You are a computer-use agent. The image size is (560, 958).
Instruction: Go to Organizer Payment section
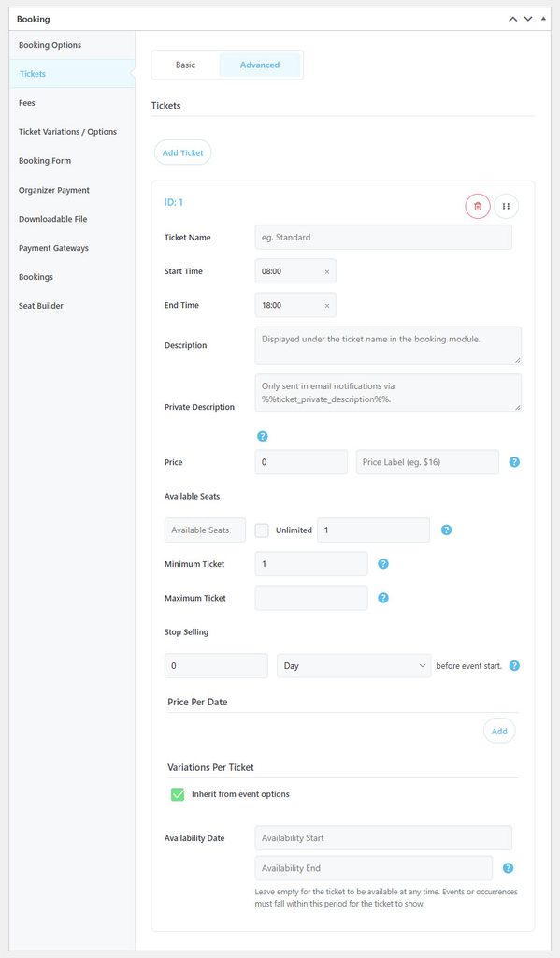click(x=72, y=190)
